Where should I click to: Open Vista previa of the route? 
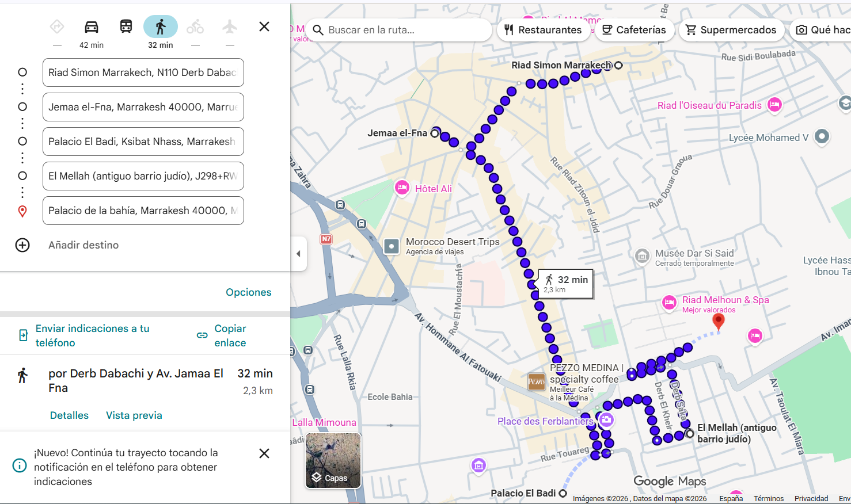click(x=134, y=415)
